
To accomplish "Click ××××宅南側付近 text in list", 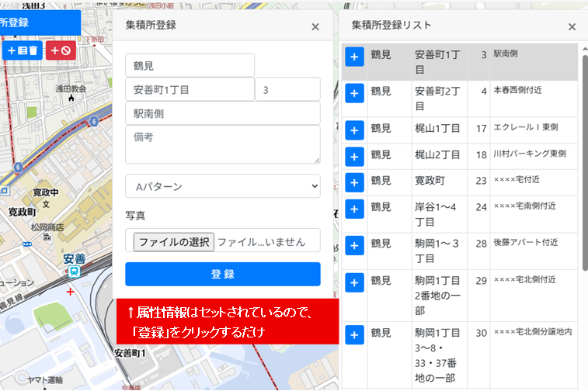I will click(524, 206).
